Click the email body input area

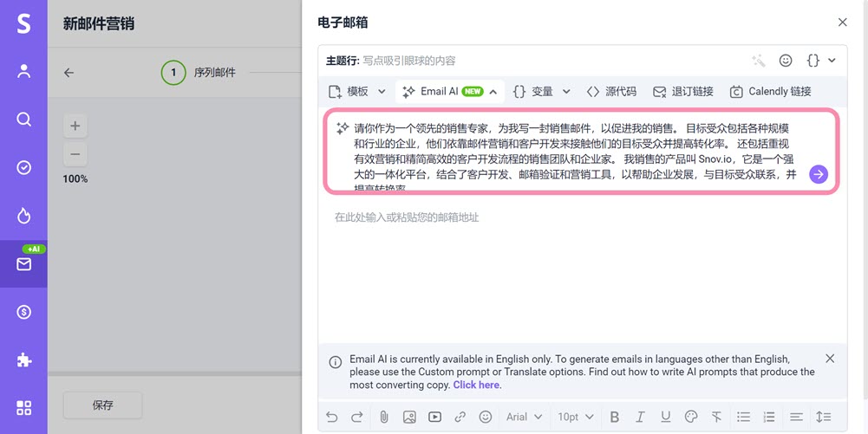[x=583, y=271]
